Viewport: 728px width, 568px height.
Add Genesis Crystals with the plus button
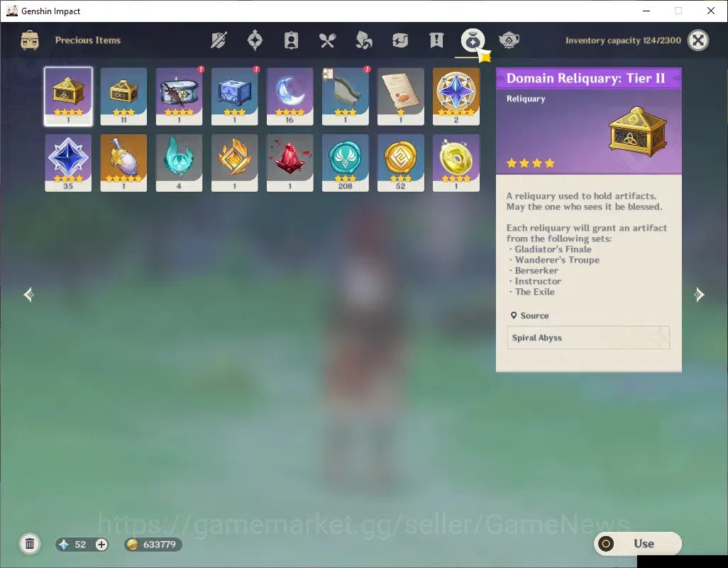click(x=101, y=545)
